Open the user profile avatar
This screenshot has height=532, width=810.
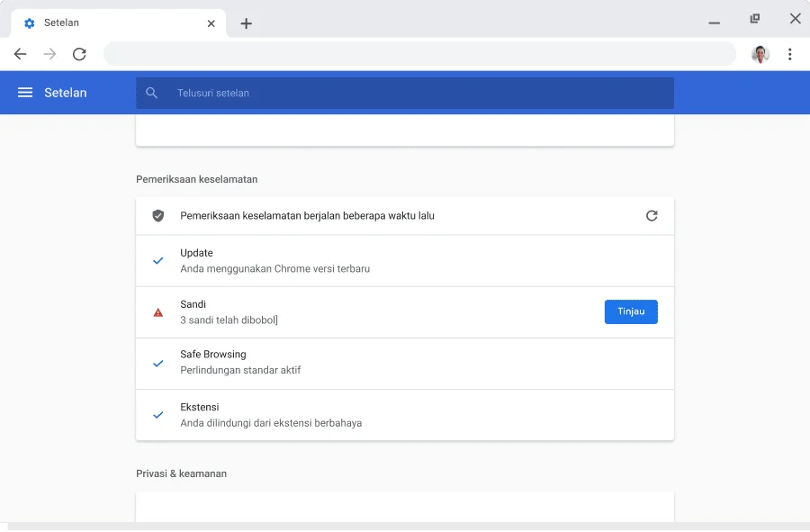(x=760, y=54)
